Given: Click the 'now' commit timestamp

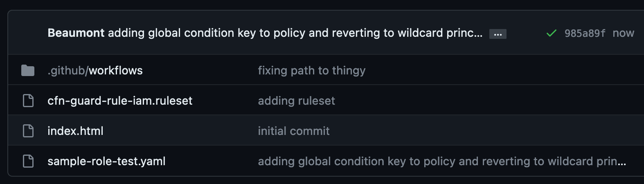Looking at the screenshot, I should coord(623,33).
